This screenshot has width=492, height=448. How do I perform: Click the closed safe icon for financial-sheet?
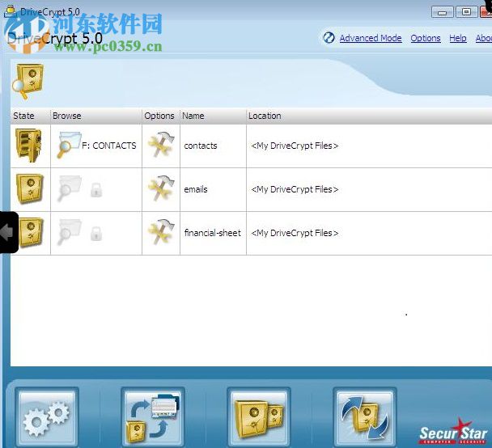31,233
